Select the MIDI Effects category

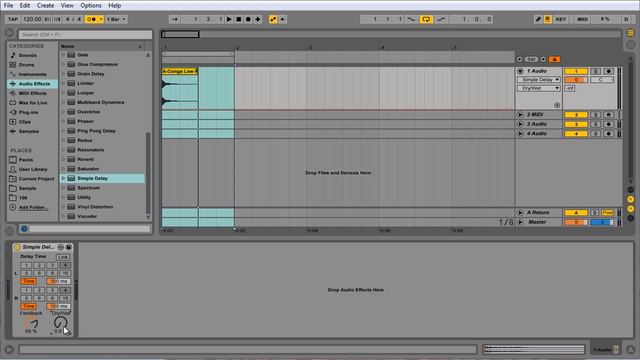[x=33, y=93]
